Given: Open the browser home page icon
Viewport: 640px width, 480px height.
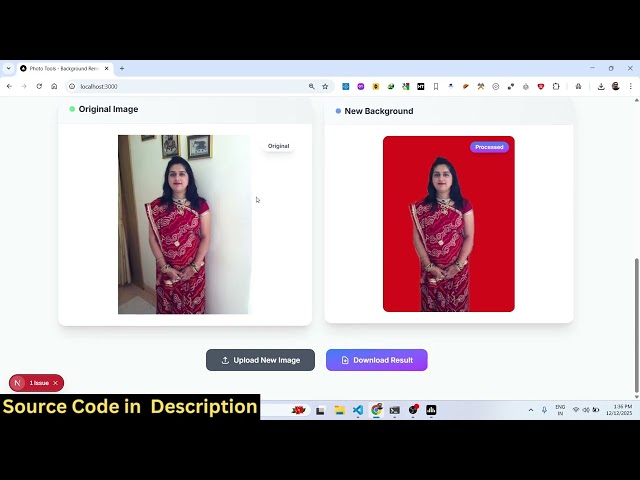Looking at the screenshot, I should pos(54,86).
